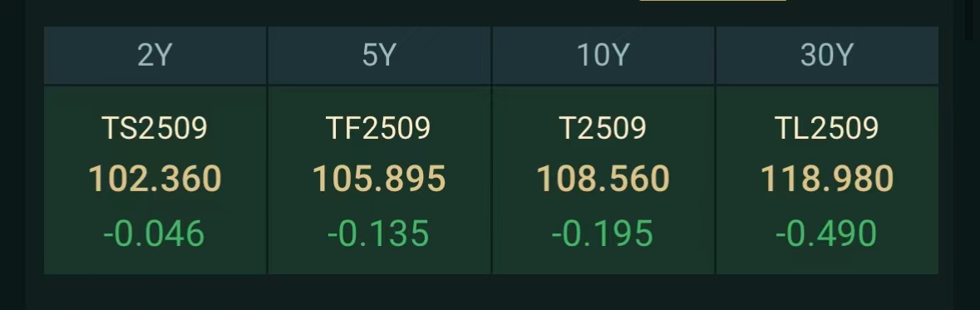This screenshot has height=310, width=980.
Task: Click the 108.560 price value
Action: [603, 179]
